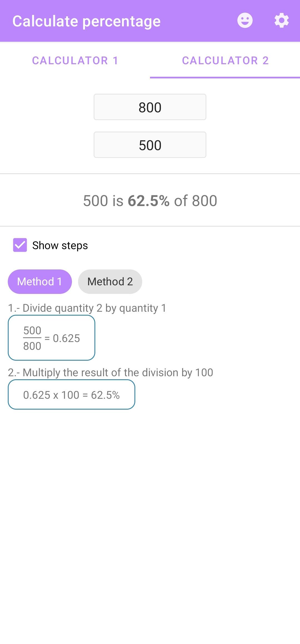Tap the 500 numerator in the fraction
This screenshot has height=644, width=300.
[32, 331]
